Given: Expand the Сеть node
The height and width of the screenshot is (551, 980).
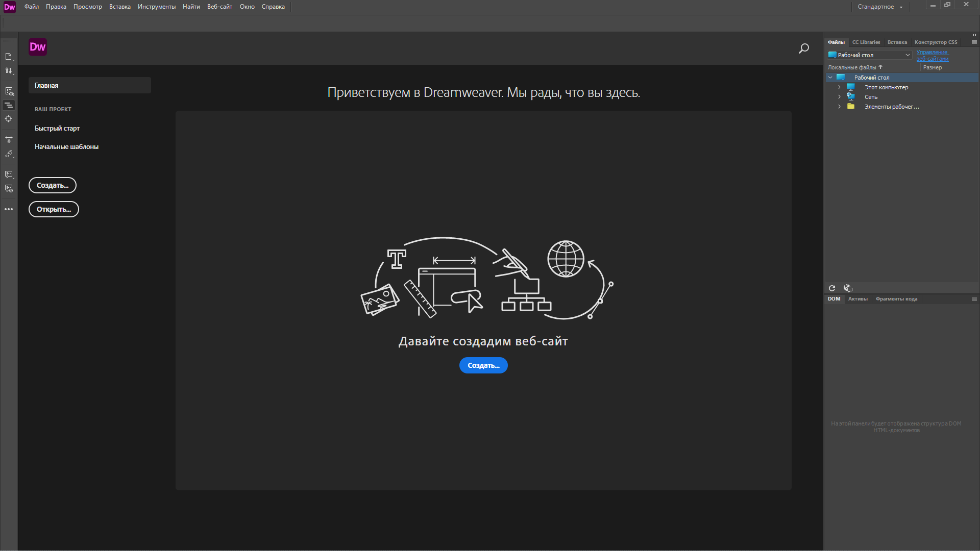Looking at the screenshot, I should (839, 97).
